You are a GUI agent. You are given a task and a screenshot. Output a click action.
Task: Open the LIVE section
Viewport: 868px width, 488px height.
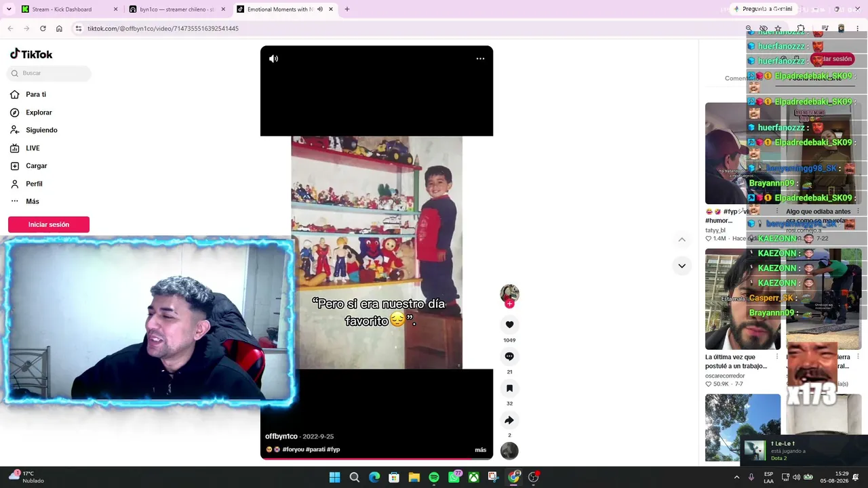point(25,148)
